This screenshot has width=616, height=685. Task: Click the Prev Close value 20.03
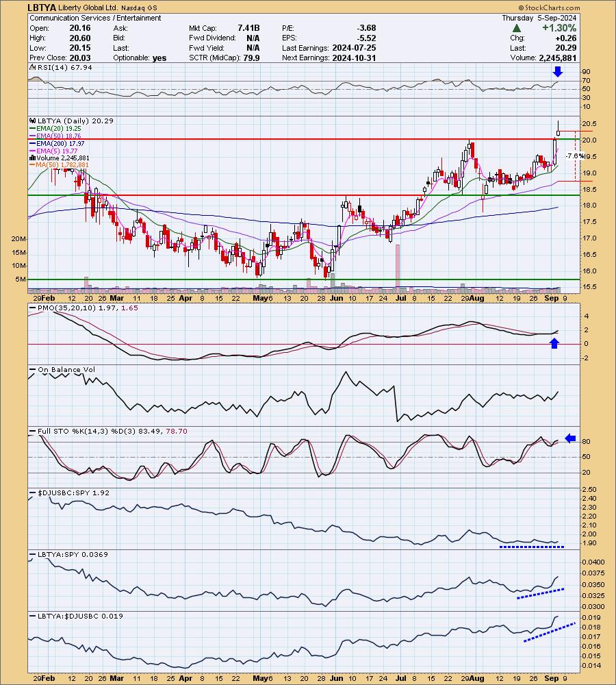click(x=80, y=58)
